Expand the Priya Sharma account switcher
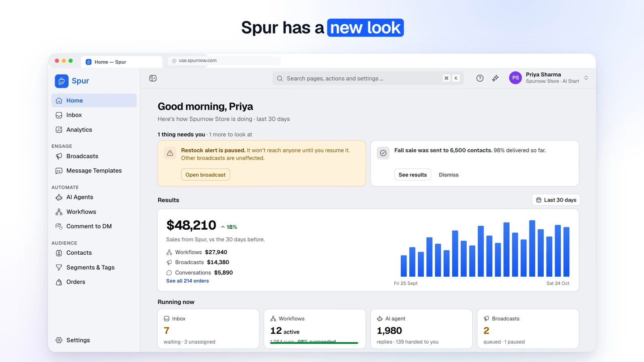This screenshot has height=362, width=644. pyautogui.click(x=586, y=78)
